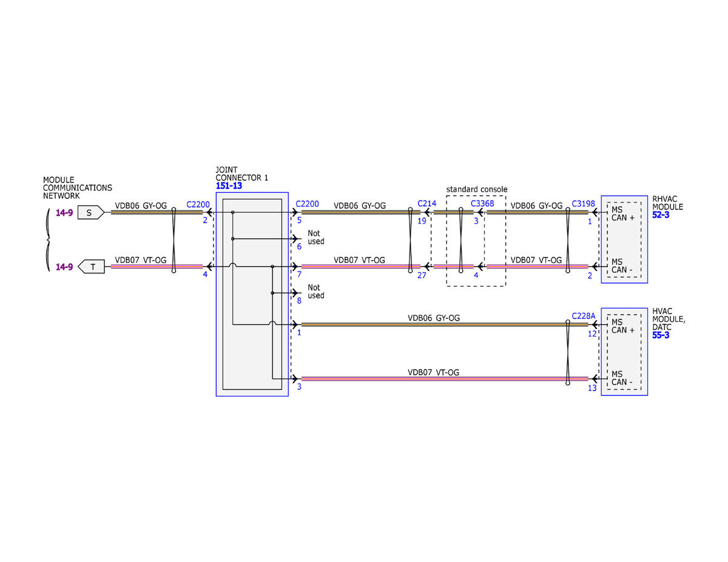Click the VDB07 VT-OG label between pins 7 and 27
This screenshot has height=562, width=728.
(359, 259)
